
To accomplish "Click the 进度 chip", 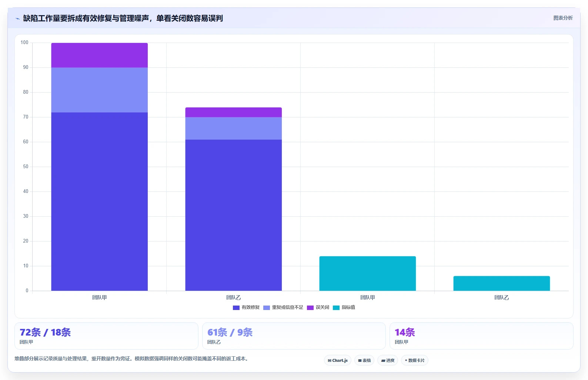I will coord(388,360).
